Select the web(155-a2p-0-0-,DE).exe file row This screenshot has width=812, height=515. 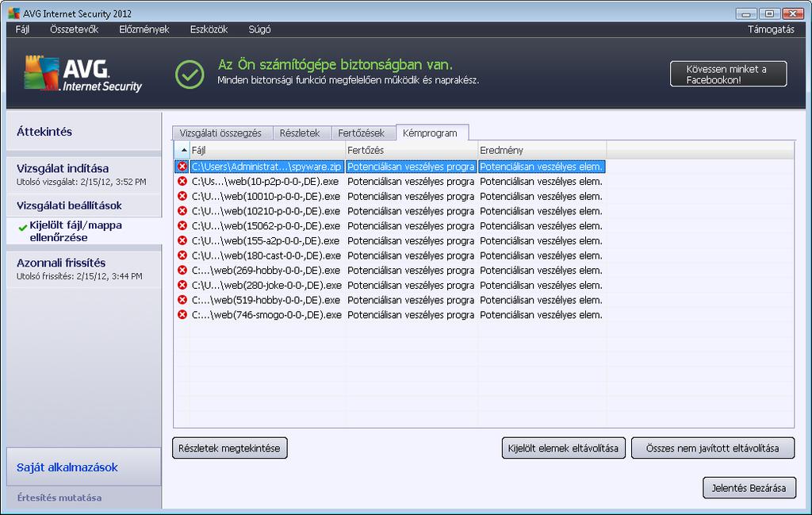point(390,240)
